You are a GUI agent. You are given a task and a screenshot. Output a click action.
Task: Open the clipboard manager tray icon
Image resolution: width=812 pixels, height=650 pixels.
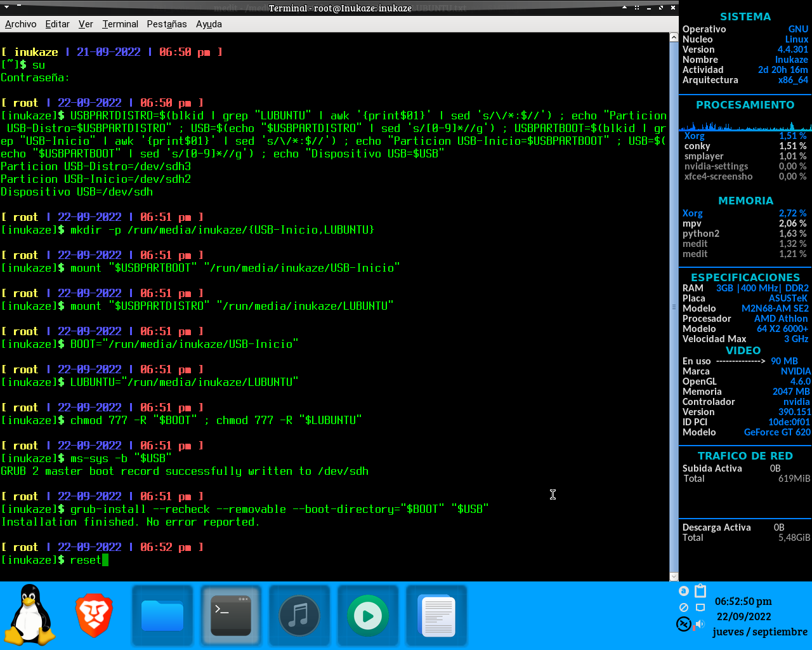click(x=700, y=591)
